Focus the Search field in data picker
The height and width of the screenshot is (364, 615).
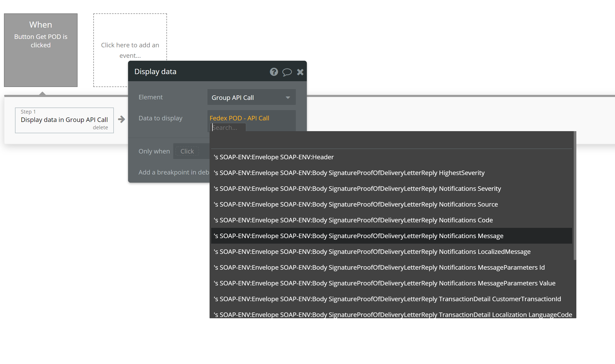(x=228, y=128)
